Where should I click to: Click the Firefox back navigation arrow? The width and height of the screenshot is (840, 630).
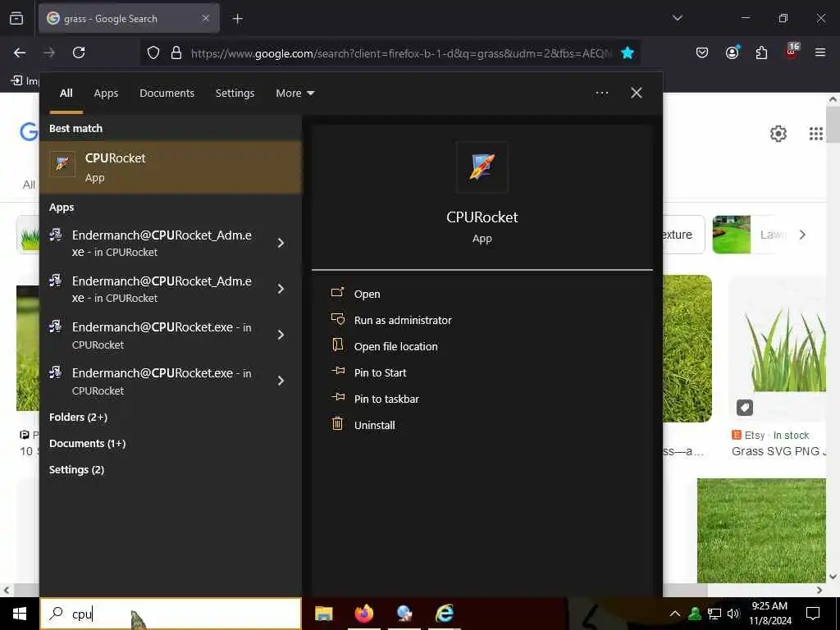pos(20,52)
